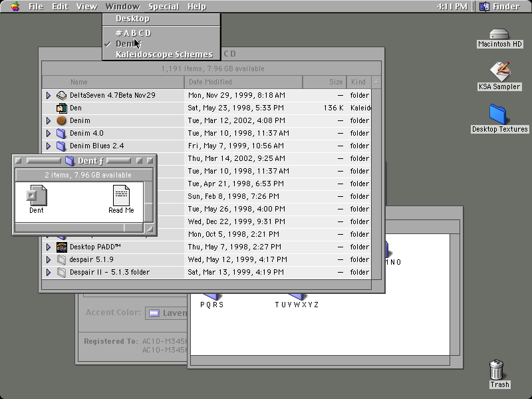The height and width of the screenshot is (399, 532).
Task: Select the Read Me document icon
Action: click(121, 196)
